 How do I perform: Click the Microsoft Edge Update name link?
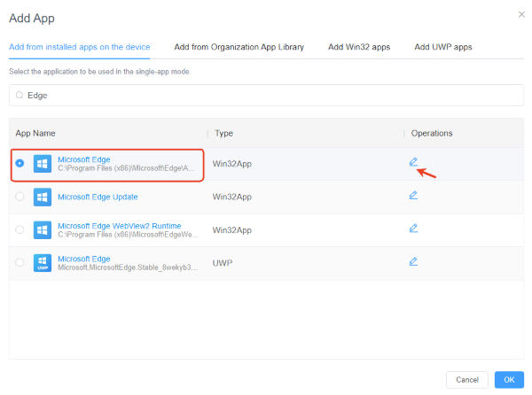click(98, 197)
